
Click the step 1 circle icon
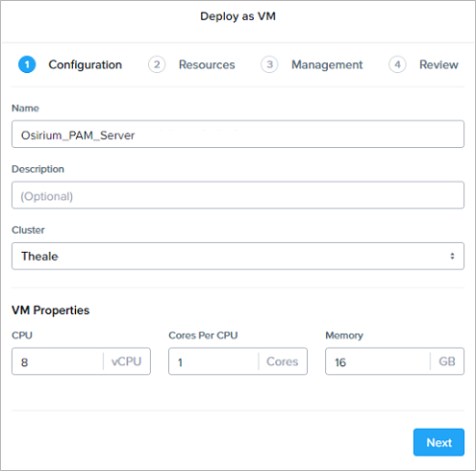pos(27,64)
